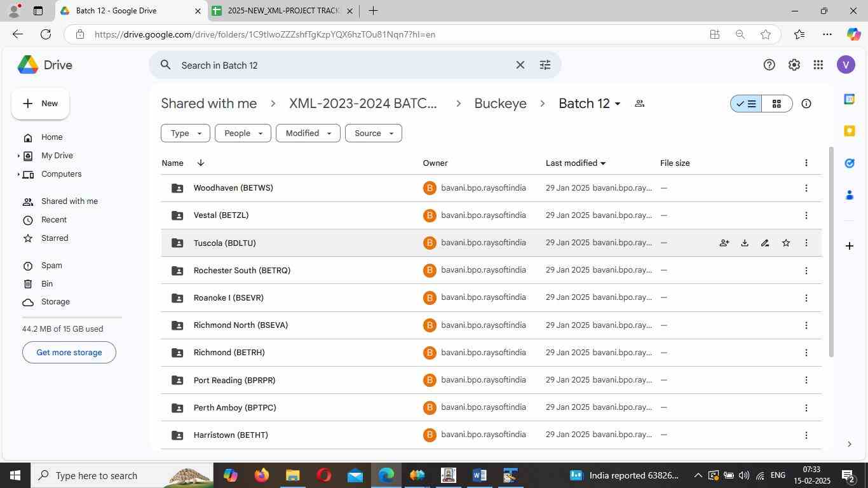Open the Modified filter dropdown
Screen dimensions: 868x488
click(x=308, y=133)
